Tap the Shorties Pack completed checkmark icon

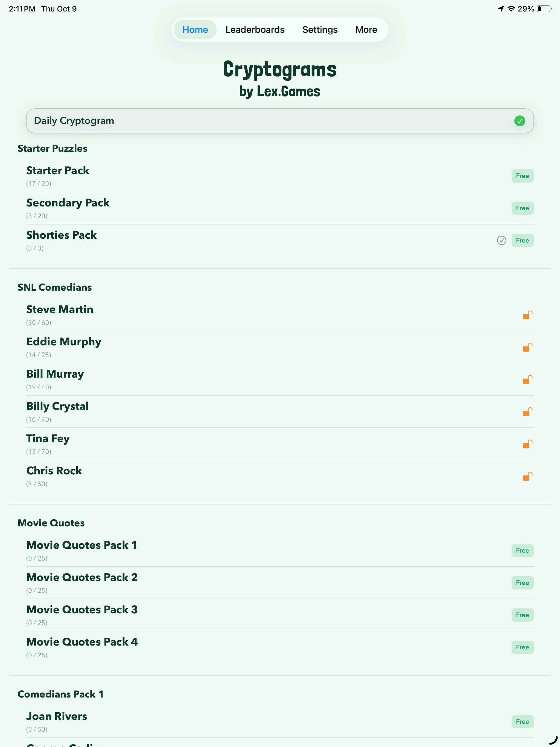click(x=501, y=240)
